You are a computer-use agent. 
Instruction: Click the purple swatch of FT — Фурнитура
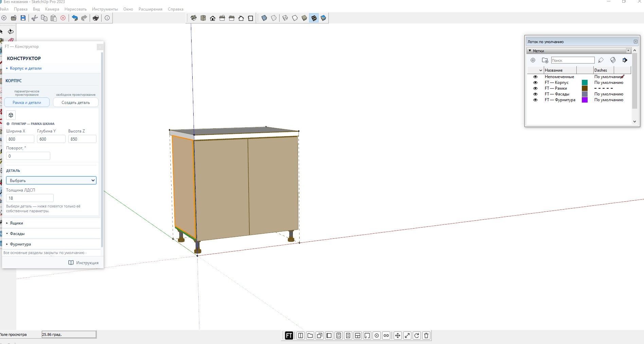[585, 100]
